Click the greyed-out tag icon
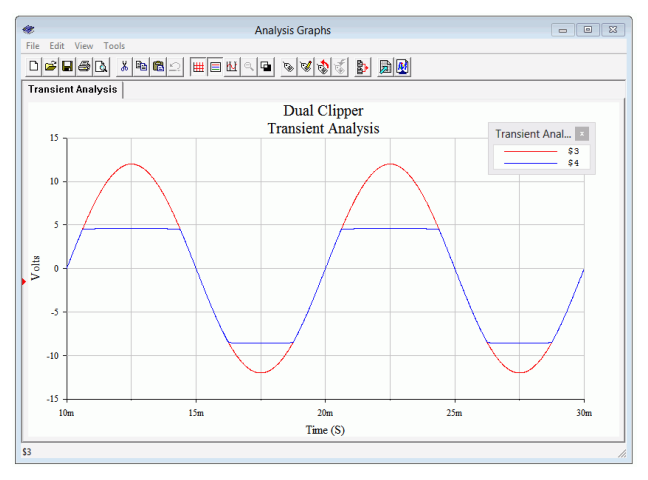Screen dimensions: 648x480 tap(340, 66)
